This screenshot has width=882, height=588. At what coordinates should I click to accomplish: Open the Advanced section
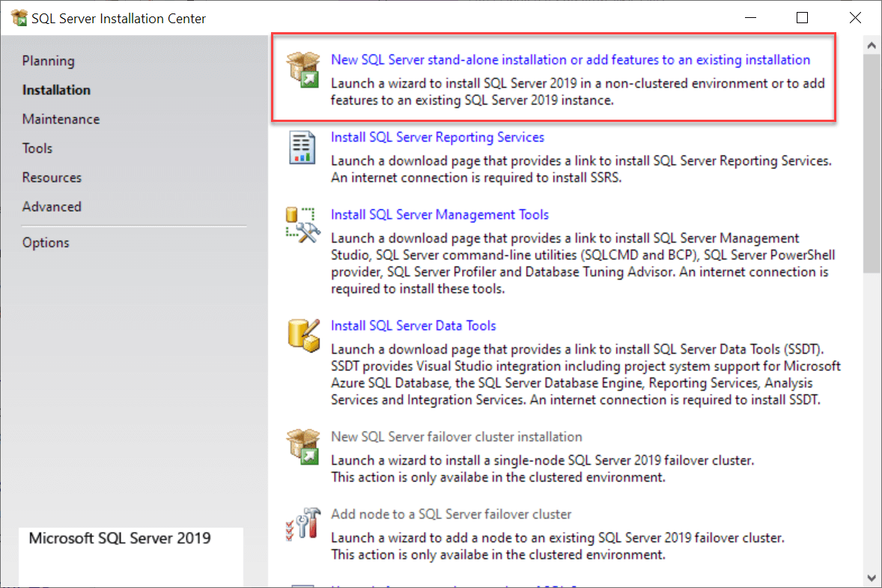(x=52, y=207)
